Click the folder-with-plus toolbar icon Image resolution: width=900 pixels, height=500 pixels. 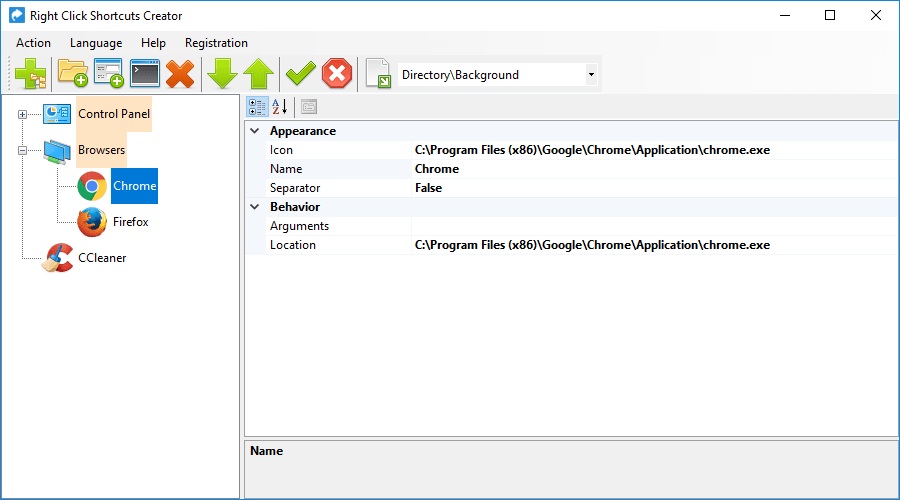pos(72,74)
